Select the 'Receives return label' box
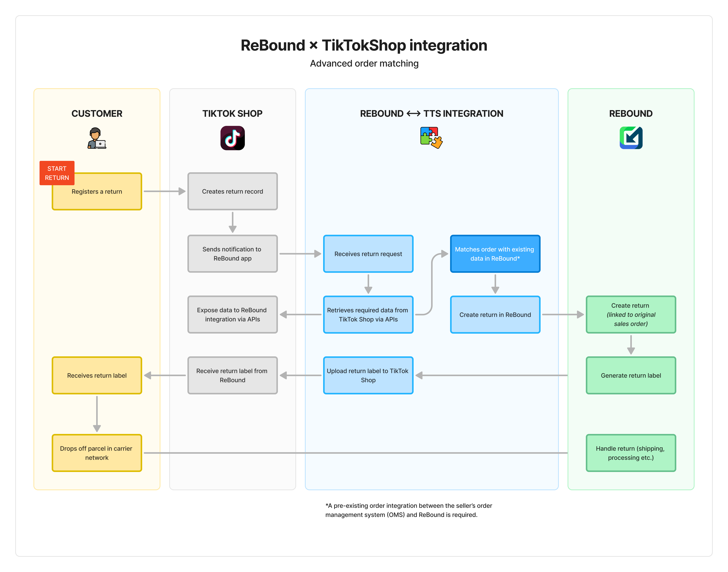This screenshot has height=572, width=728. (x=97, y=375)
